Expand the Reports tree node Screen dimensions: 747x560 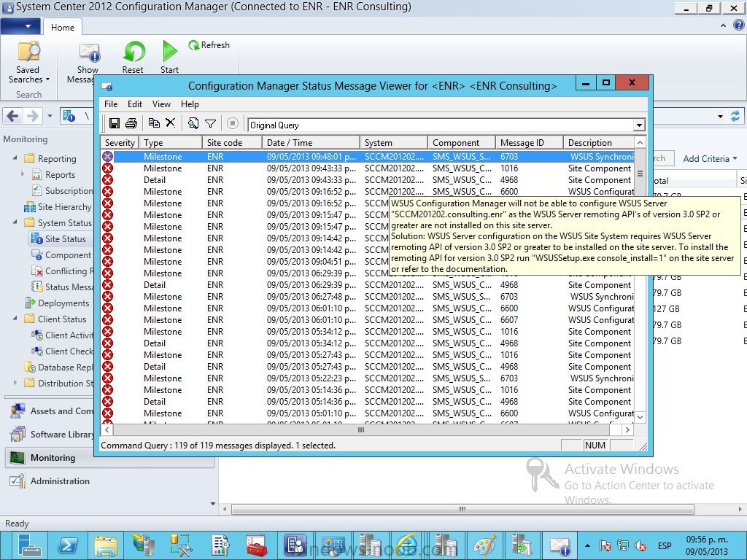(x=23, y=174)
